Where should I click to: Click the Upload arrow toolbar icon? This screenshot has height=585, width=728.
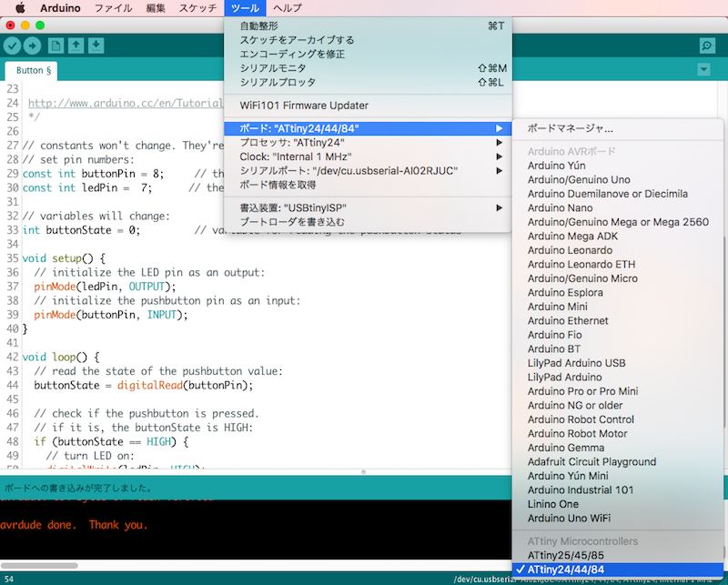point(33,45)
